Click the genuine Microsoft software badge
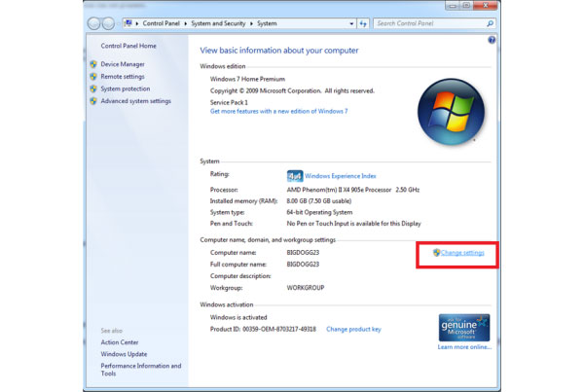 [x=464, y=328]
